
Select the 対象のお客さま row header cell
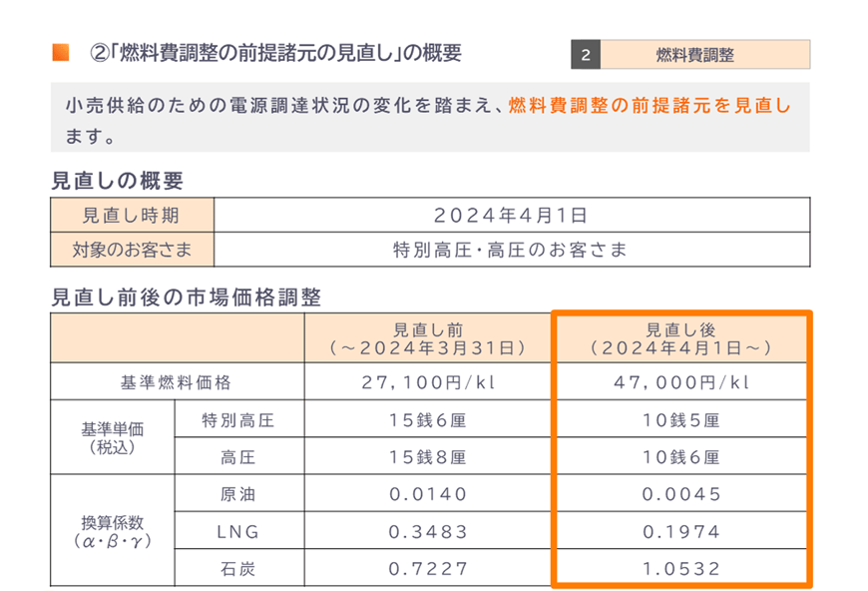click(x=132, y=250)
